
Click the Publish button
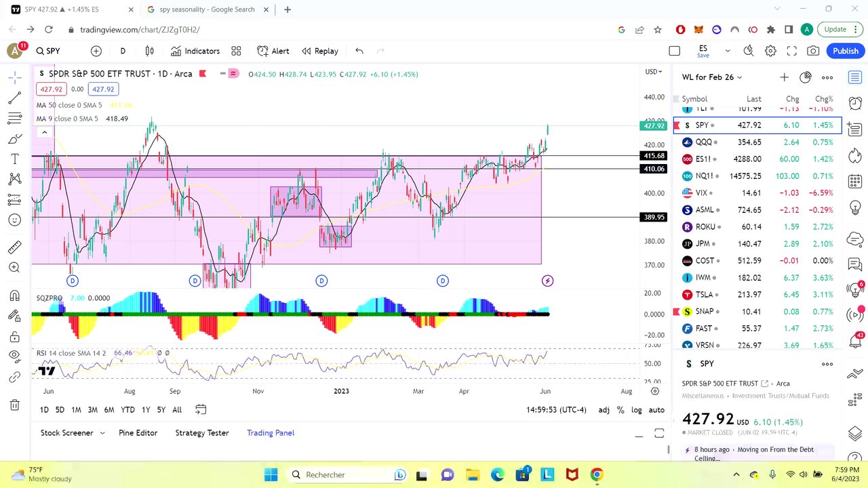pyautogui.click(x=846, y=51)
